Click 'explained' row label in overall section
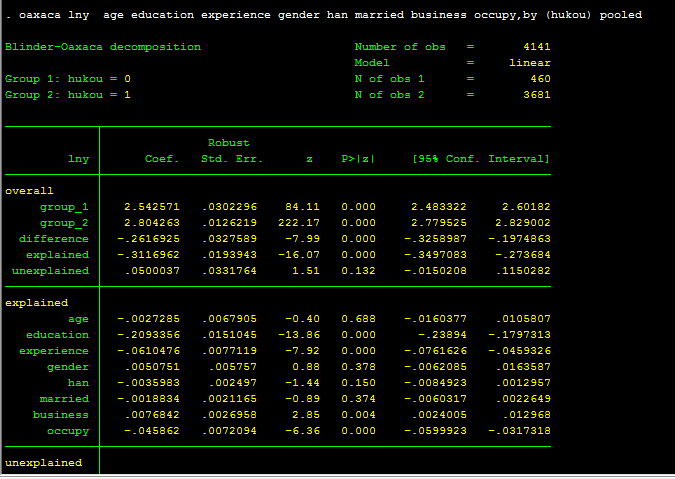Viewport: 675px width, 479px height. pyautogui.click(x=58, y=255)
